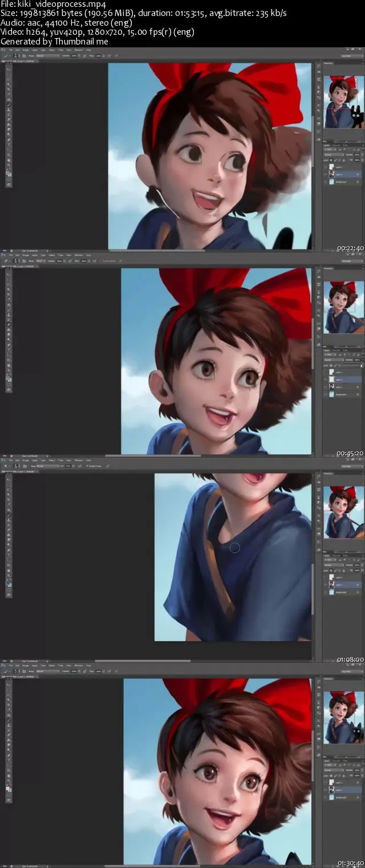This screenshot has width=365, height=868.
Task: Select Brush tool in the 00:45:20 frame
Action: 9,310
